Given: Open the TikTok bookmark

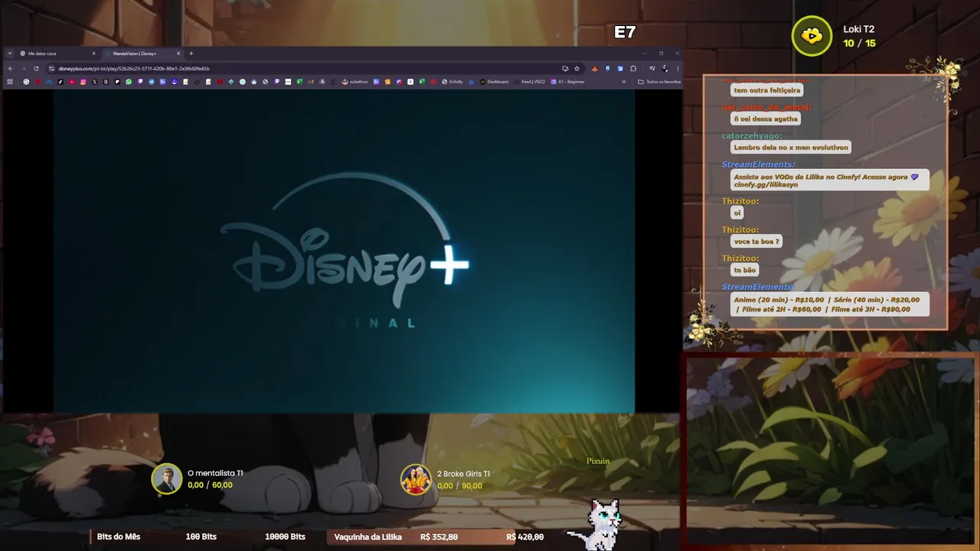Looking at the screenshot, I should tap(60, 81).
